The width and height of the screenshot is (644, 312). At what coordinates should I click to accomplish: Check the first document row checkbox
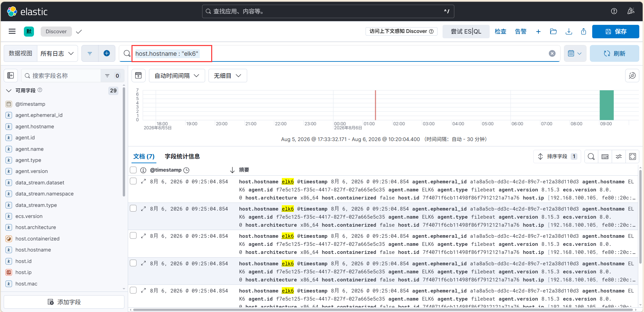pos(133,181)
